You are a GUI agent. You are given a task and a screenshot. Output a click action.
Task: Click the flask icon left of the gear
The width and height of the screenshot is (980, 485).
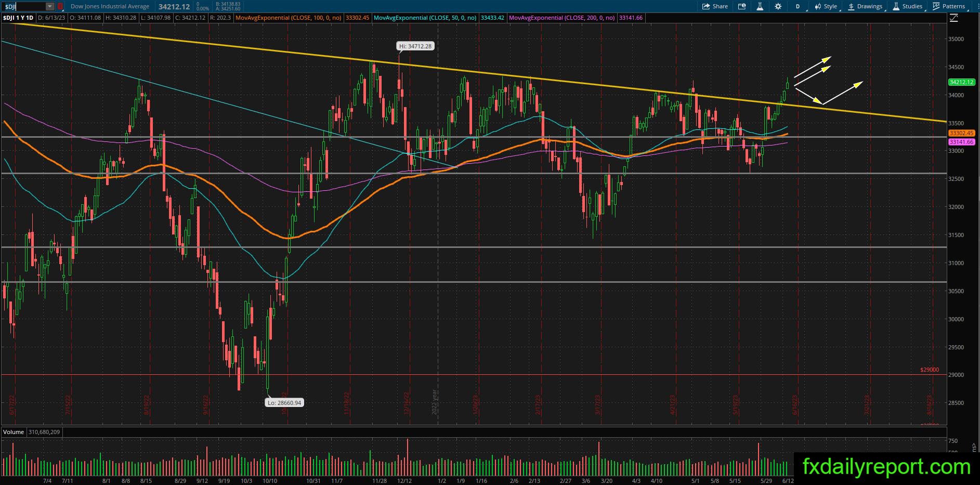pos(760,6)
